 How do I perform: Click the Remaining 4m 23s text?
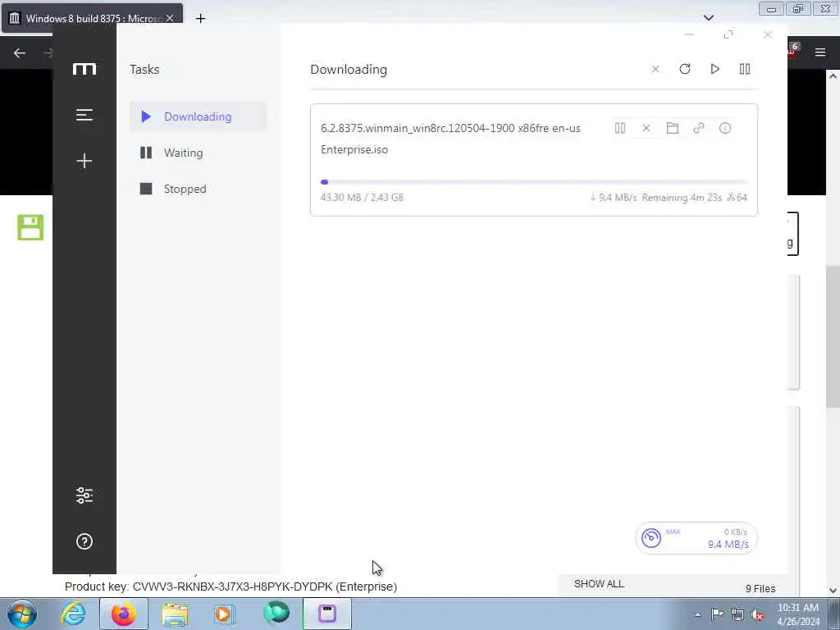click(682, 198)
